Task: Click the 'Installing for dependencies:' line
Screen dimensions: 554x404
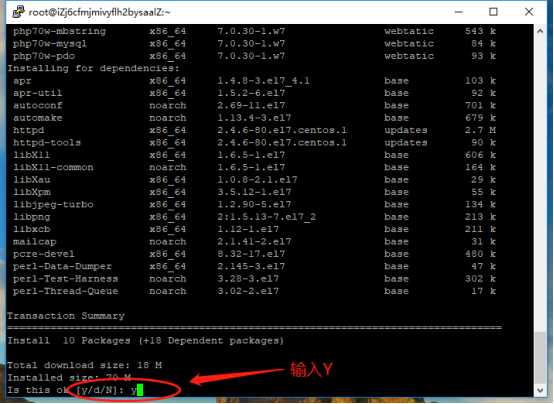Action: click(94, 68)
